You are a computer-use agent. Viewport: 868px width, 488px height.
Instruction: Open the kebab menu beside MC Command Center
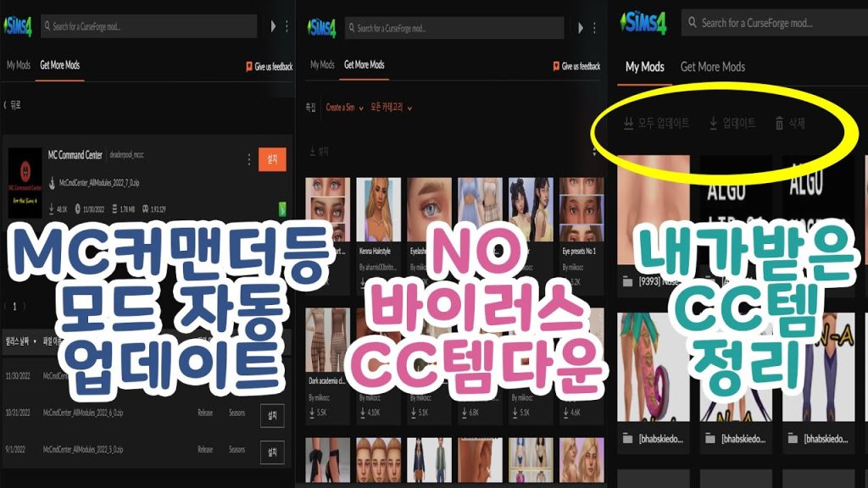click(x=248, y=159)
